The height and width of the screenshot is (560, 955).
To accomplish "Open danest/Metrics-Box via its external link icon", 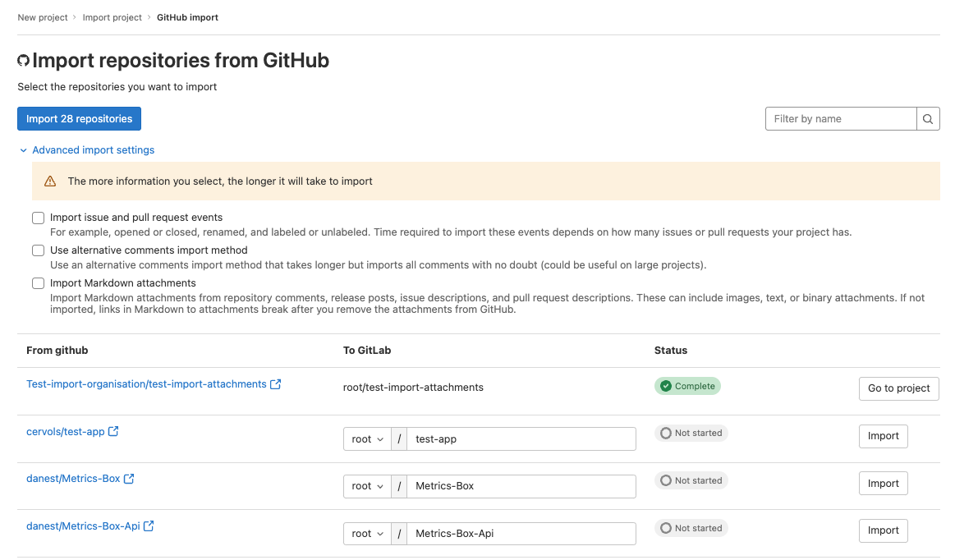I will pyautogui.click(x=131, y=478).
